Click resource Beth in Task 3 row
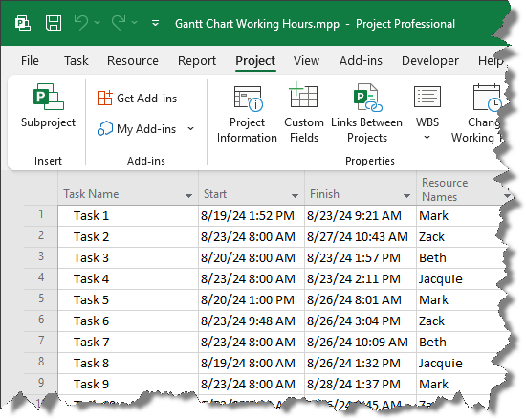The width and height of the screenshot is (526, 420). 460,258
